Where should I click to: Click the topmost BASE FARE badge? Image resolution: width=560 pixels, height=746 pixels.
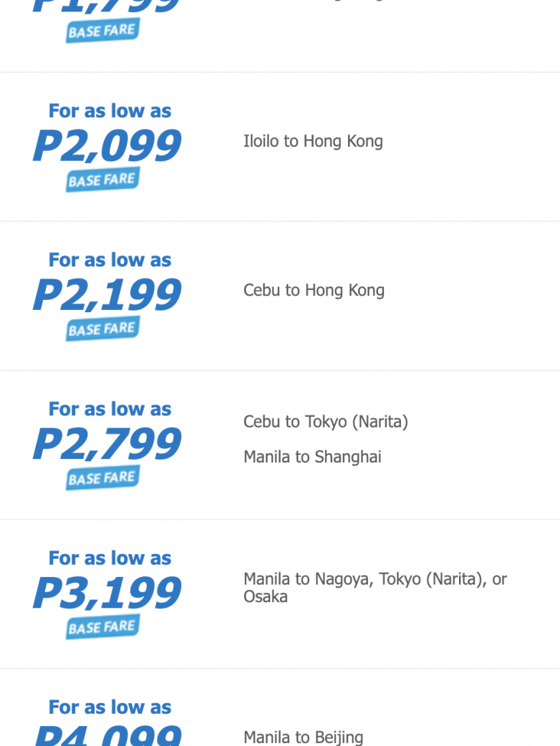point(102,31)
